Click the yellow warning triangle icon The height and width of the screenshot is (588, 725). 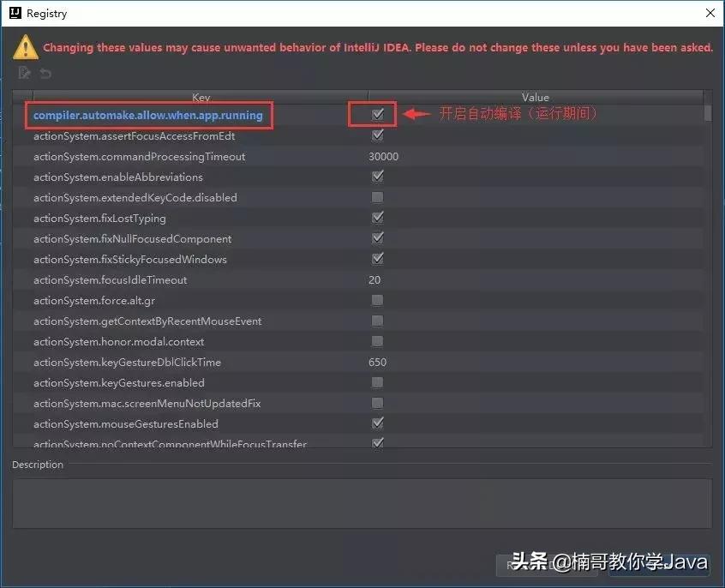pyautogui.click(x=24, y=48)
